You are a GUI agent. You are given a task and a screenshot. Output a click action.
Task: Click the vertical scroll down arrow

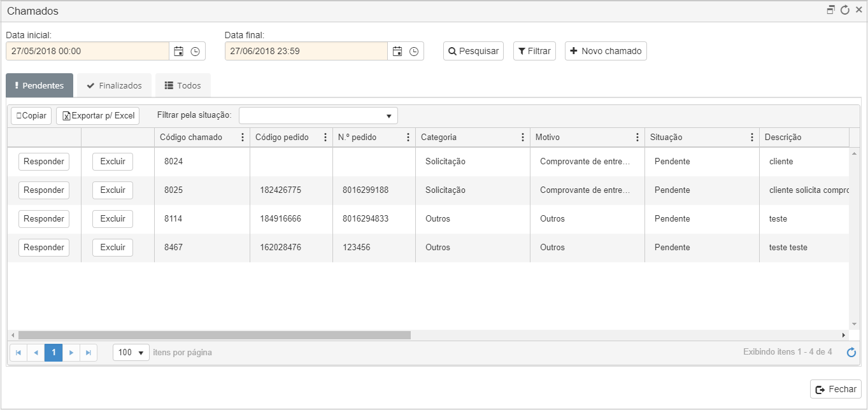[854, 324]
